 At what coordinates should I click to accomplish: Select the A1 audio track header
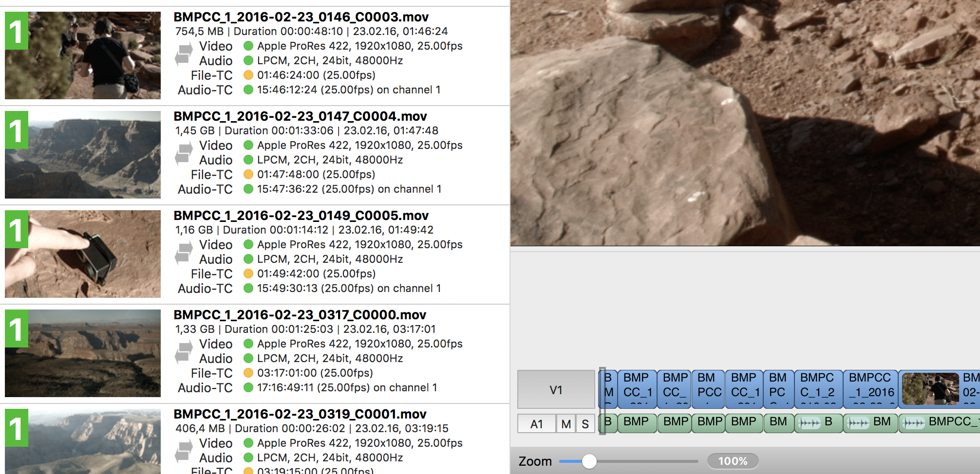(x=536, y=424)
